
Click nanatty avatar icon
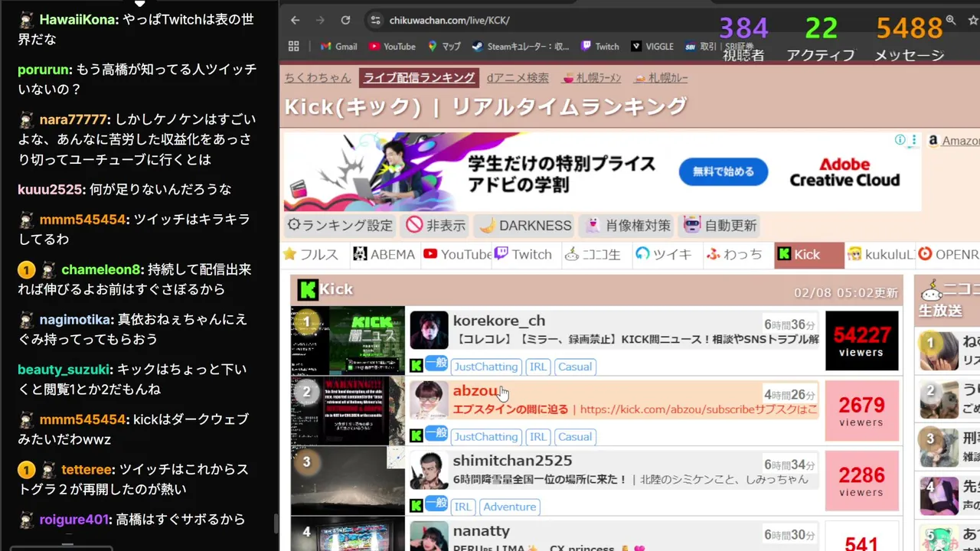pos(429,536)
